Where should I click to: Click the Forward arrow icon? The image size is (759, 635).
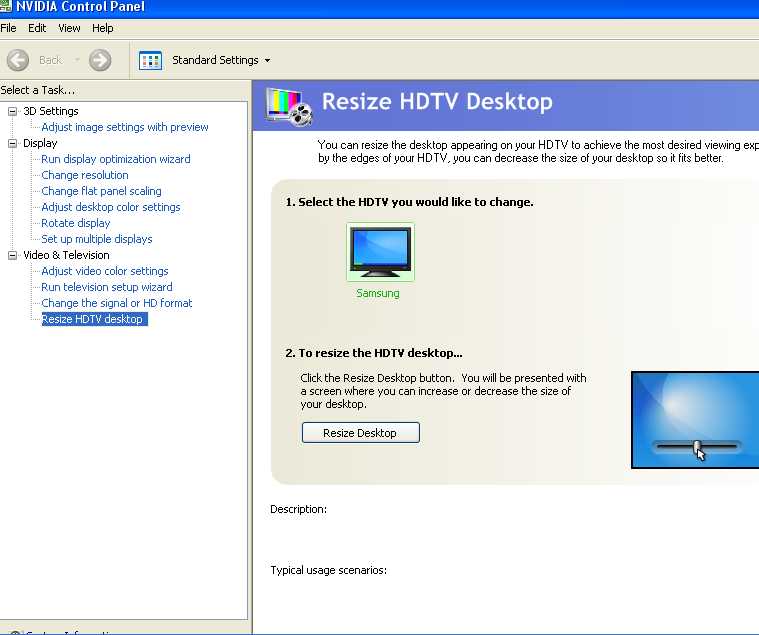coord(100,60)
